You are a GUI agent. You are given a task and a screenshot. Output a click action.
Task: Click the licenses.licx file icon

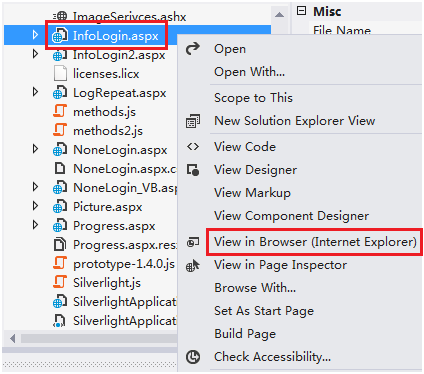pos(60,73)
